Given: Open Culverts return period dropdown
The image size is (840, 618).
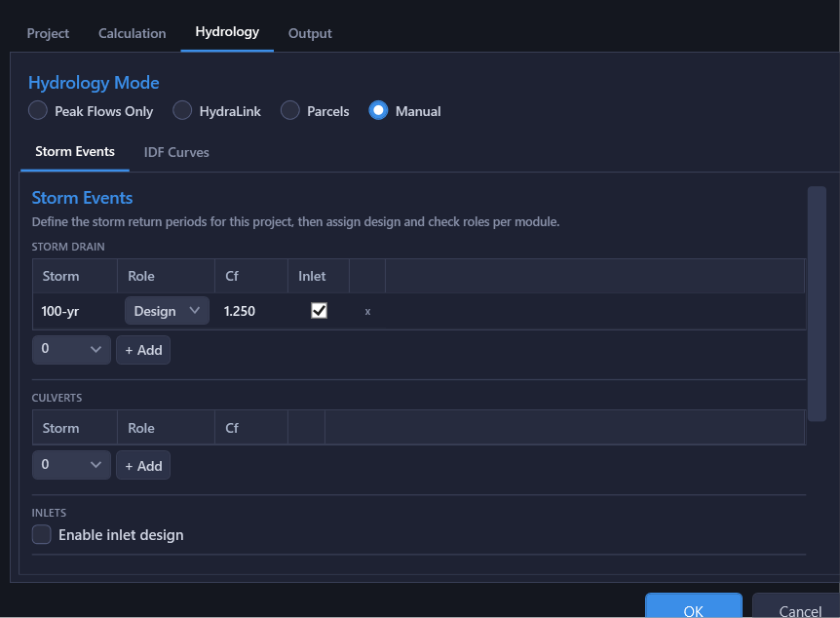Looking at the screenshot, I should pos(72,465).
